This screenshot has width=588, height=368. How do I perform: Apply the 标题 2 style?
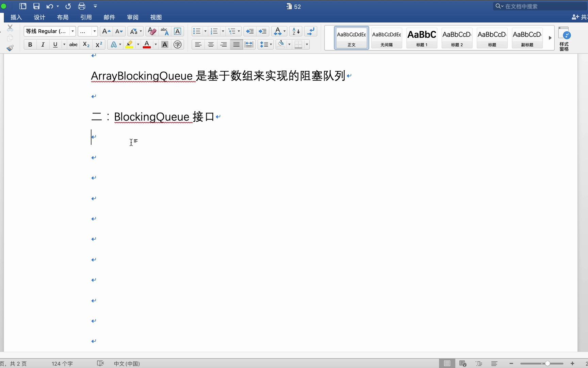(x=457, y=38)
